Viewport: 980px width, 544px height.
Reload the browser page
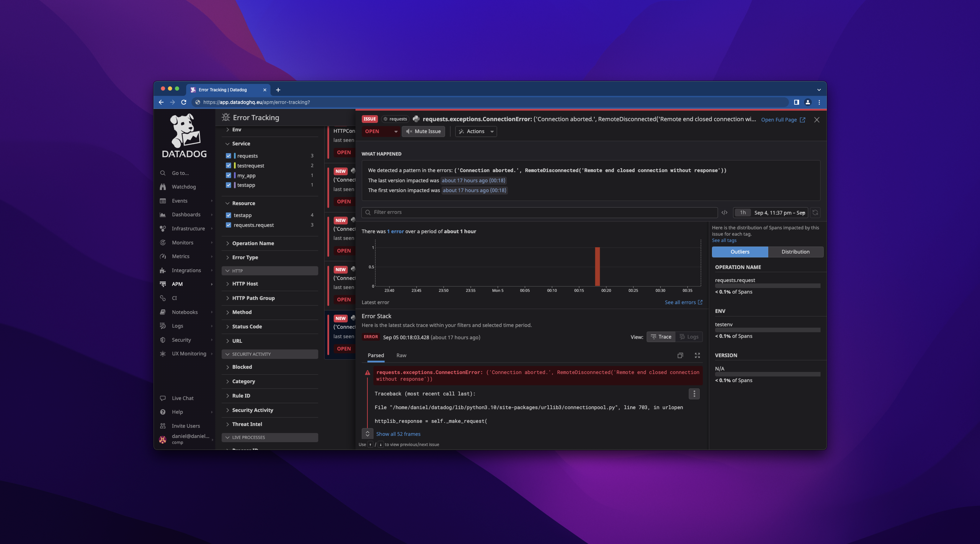184,102
